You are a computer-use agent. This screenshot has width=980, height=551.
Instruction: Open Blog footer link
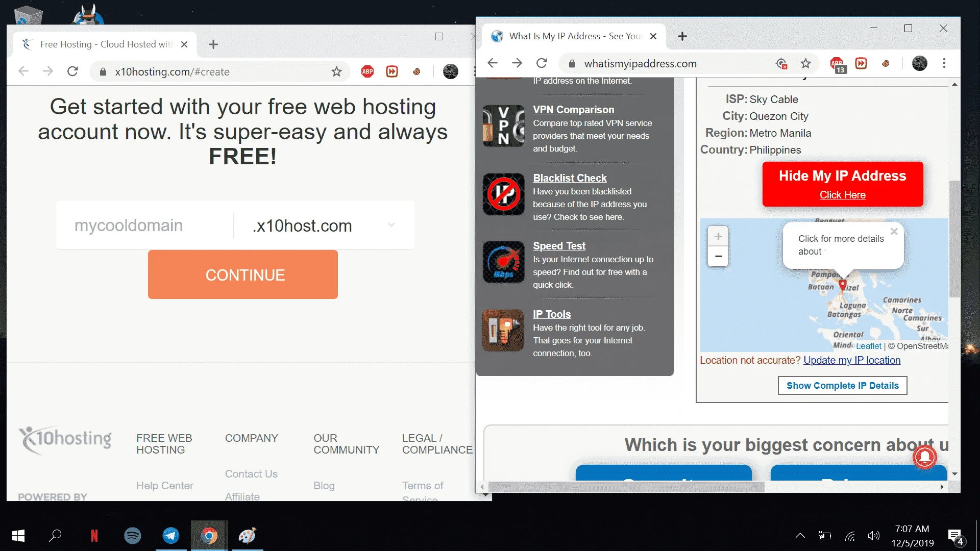pos(324,485)
